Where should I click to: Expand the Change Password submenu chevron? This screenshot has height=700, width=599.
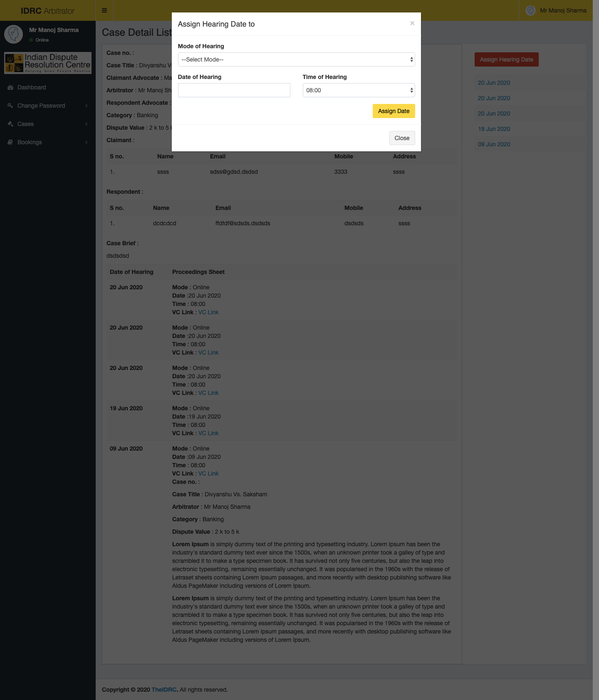pyautogui.click(x=87, y=106)
